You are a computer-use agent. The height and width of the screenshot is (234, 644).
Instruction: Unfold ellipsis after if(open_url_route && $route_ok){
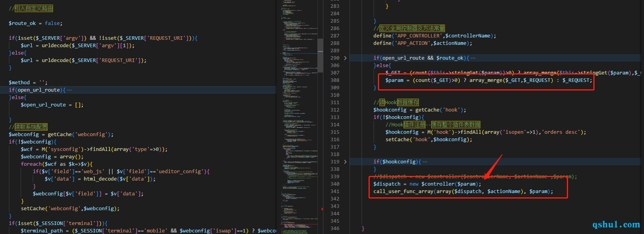coord(473,58)
